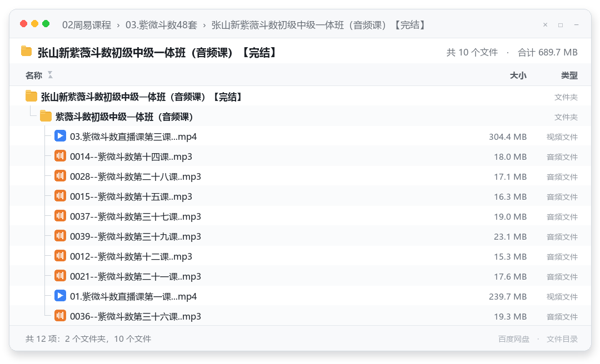Collapse the root folder row 张山新紫薇斗数初级中级一体班

coord(301,97)
